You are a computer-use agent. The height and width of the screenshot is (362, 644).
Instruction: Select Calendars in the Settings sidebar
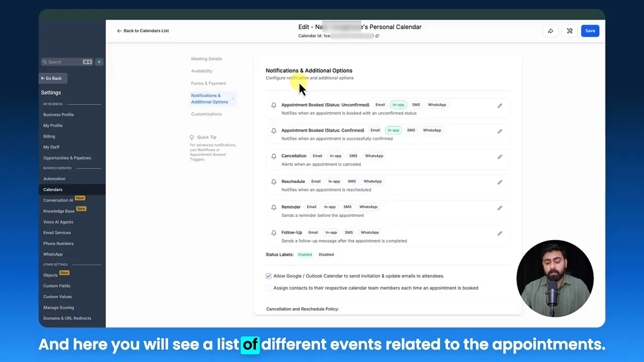point(53,190)
